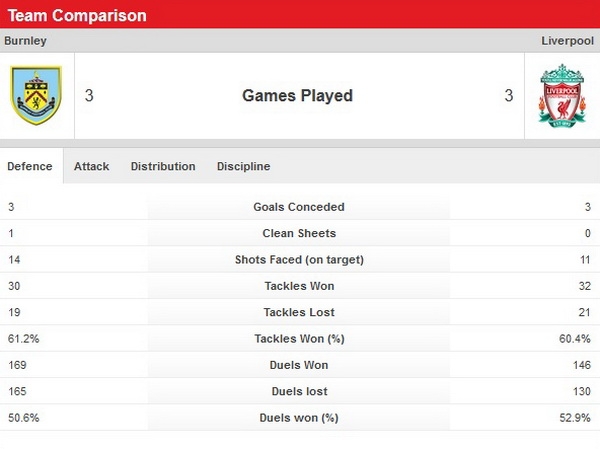Click the Burnley team name

25,41
